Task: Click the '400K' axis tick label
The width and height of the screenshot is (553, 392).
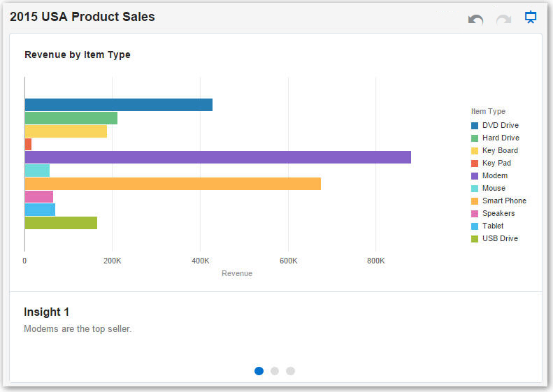Action: (x=201, y=261)
